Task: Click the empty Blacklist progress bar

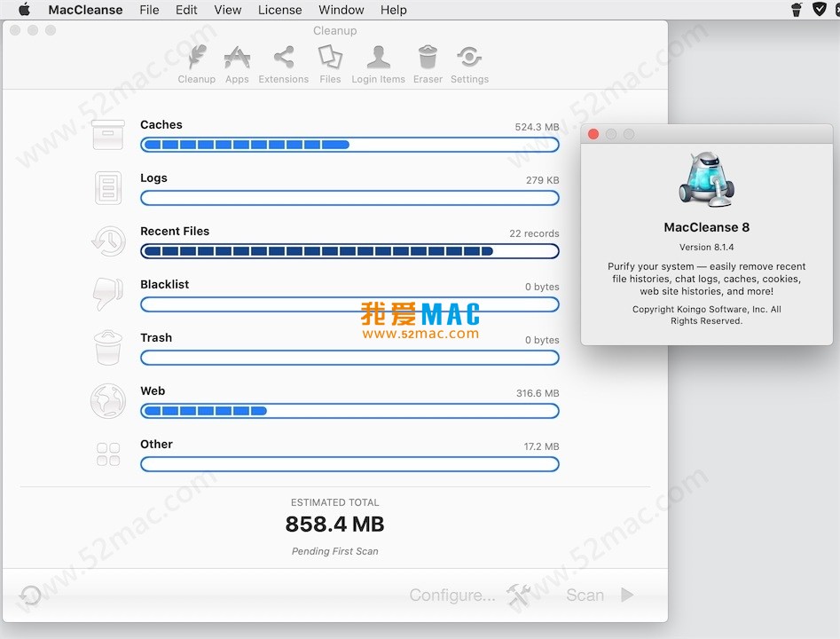Action: [349, 304]
